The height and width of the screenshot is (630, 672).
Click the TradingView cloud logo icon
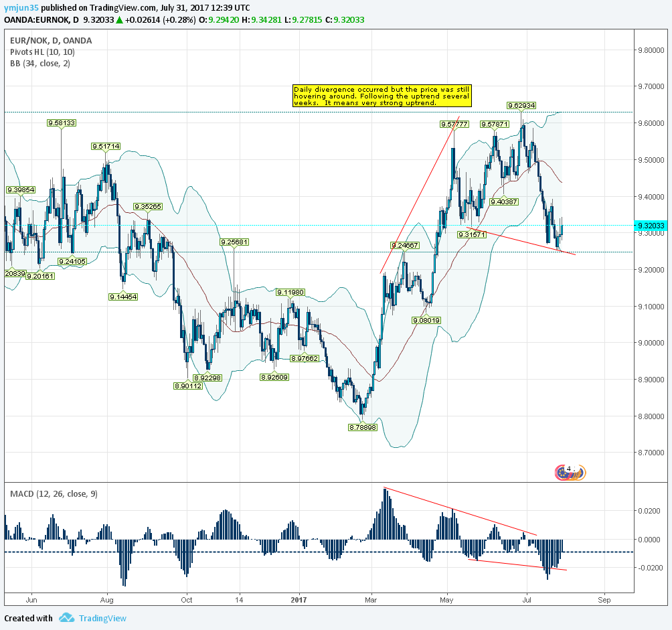pos(66,618)
